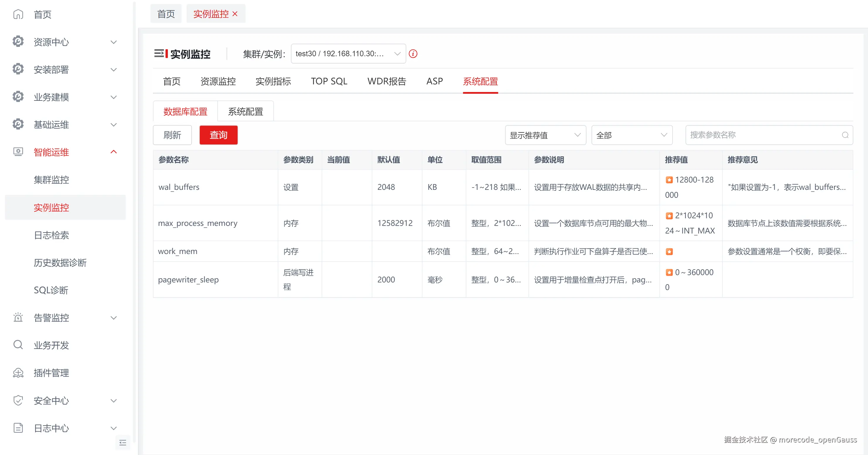Open the 全部 category filter dropdown
Viewport: 868px width, 455px height.
tap(632, 135)
